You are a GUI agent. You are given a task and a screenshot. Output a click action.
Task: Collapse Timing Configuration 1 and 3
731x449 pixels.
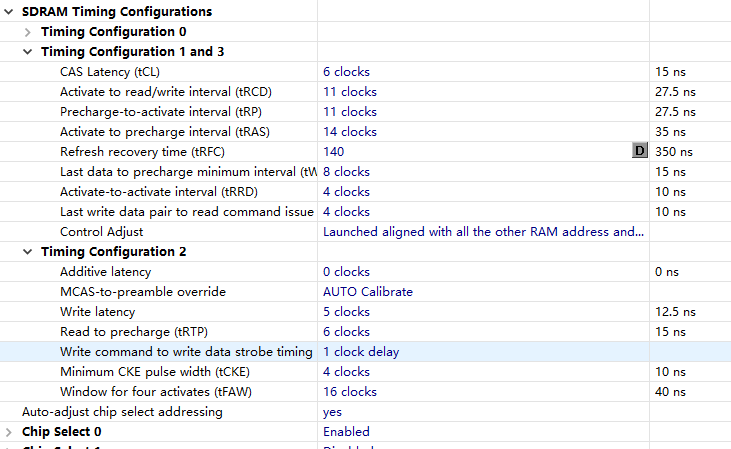(28, 52)
